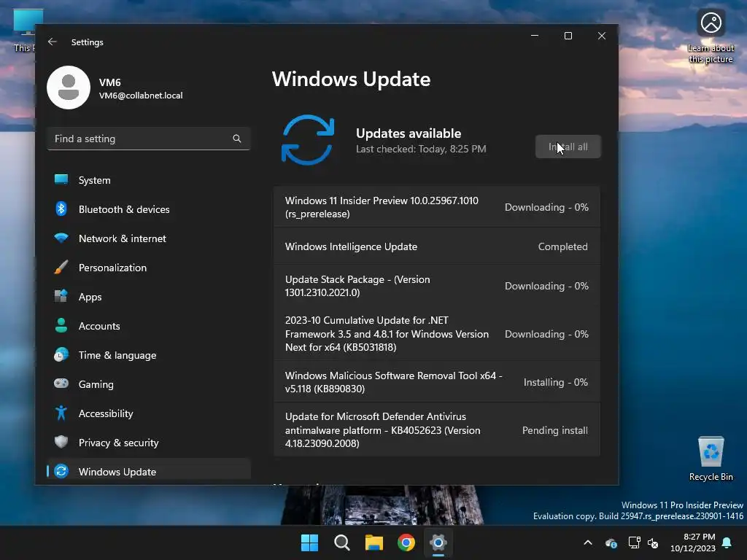The height and width of the screenshot is (560, 747).
Task: Click the 'Updates available' heading
Action: pos(409,133)
